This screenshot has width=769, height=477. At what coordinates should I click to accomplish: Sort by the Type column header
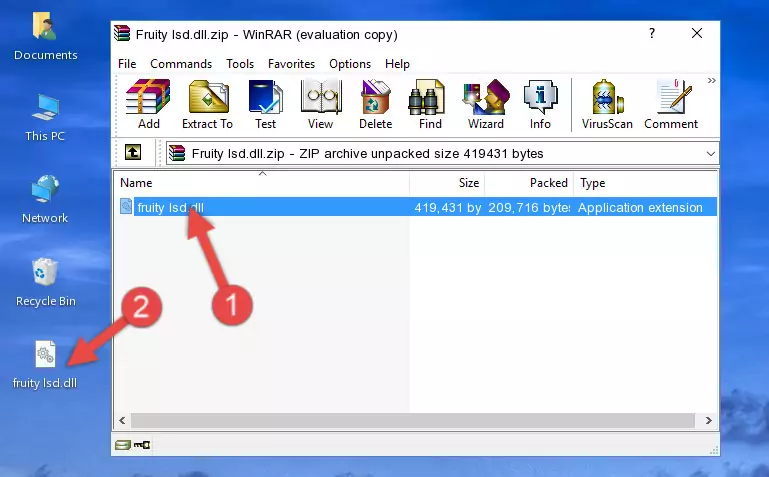coord(645,183)
